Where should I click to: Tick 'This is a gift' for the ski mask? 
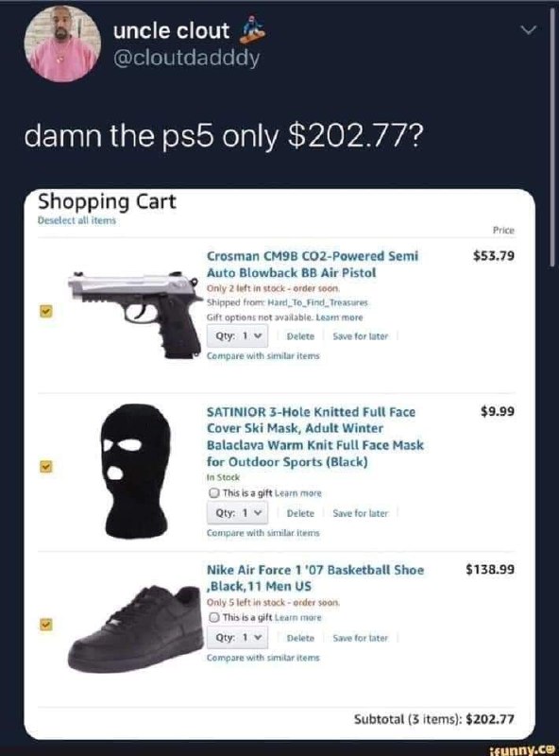(214, 492)
